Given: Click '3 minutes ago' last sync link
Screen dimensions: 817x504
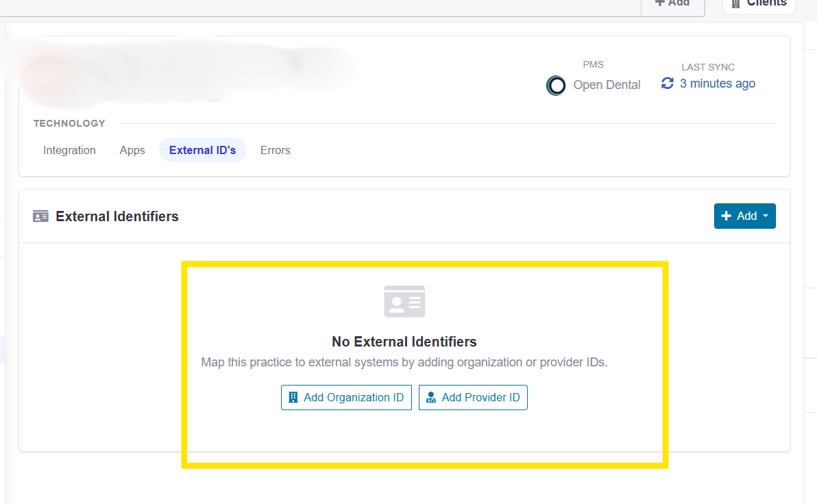Looking at the screenshot, I should pyautogui.click(x=718, y=84).
